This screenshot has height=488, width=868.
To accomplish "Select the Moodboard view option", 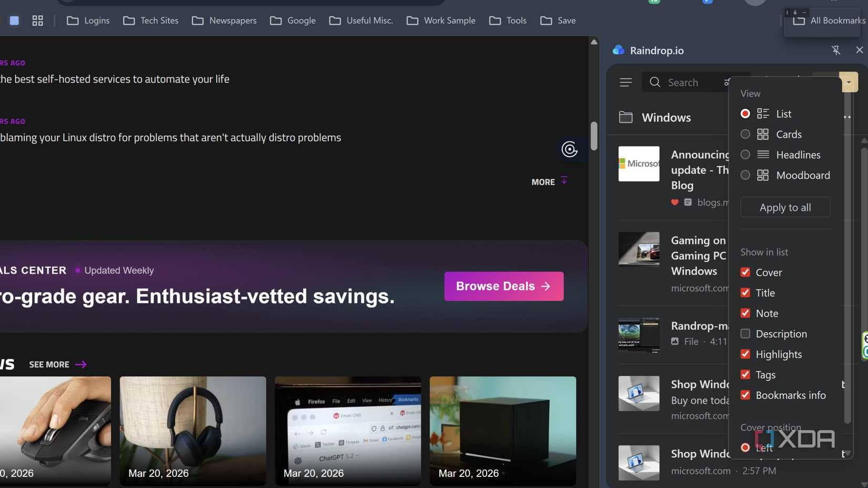I will point(745,175).
